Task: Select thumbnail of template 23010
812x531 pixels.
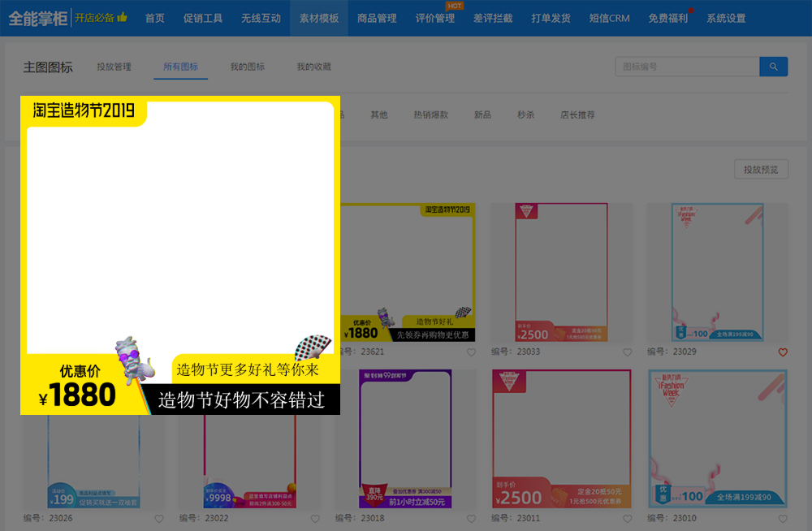Action: click(718, 438)
